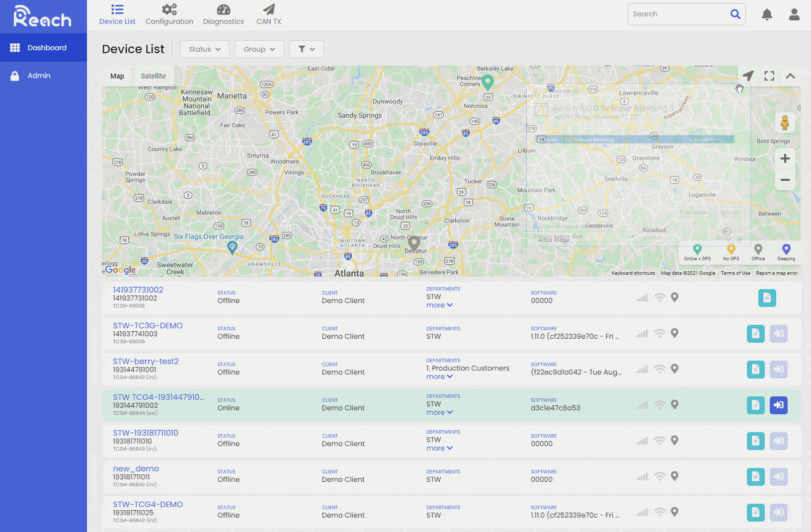Open the Group filter dropdown
Screen dimensions: 811x532
click(259, 49)
